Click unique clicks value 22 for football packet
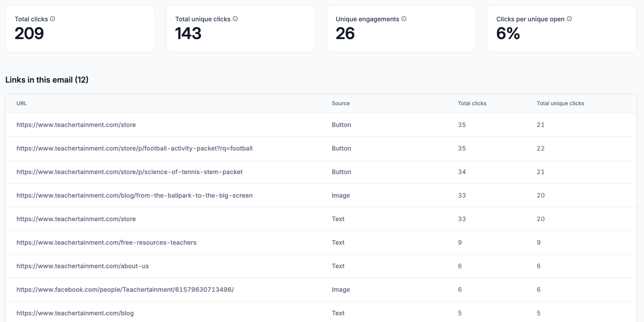644x322 pixels. click(541, 148)
